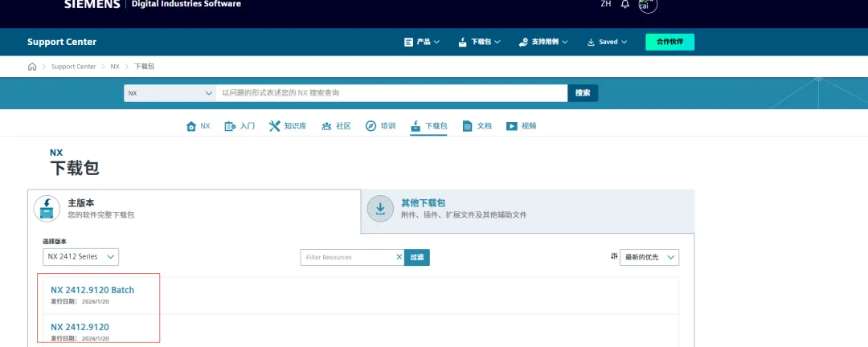Expand the 下载包 header menu
This screenshot has width=868, height=347.
(479, 42)
